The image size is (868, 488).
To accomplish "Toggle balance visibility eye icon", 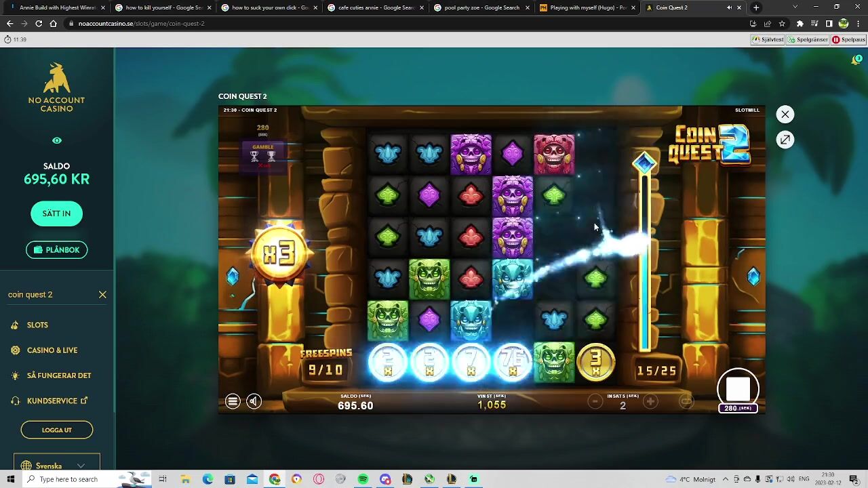I will (57, 141).
